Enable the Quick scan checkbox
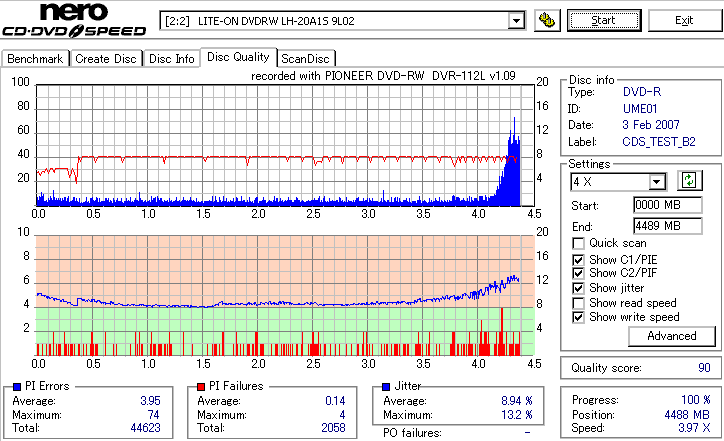 tap(578, 243)
